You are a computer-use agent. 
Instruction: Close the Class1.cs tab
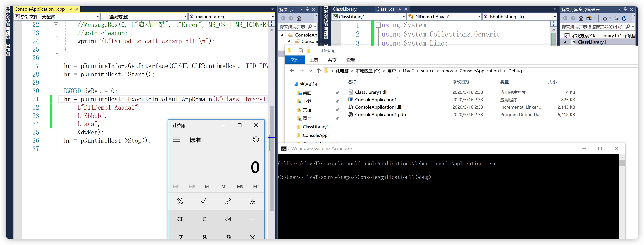click(x=406, y=9)
